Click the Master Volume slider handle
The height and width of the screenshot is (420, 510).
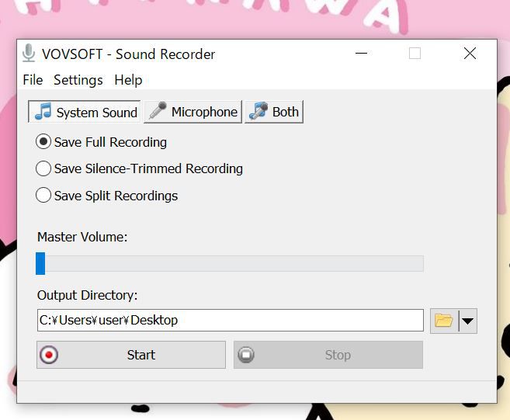(40, 263)
